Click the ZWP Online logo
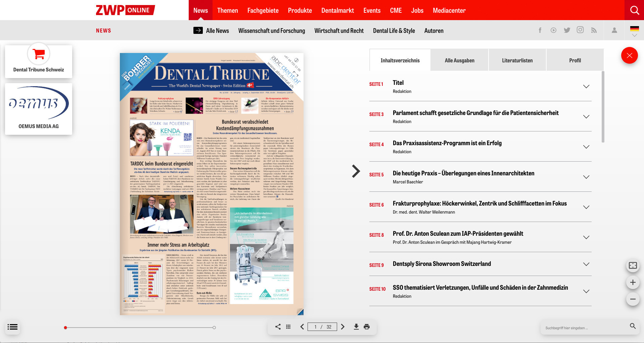This screenshot has height=343, width=644. pos(125,10)
